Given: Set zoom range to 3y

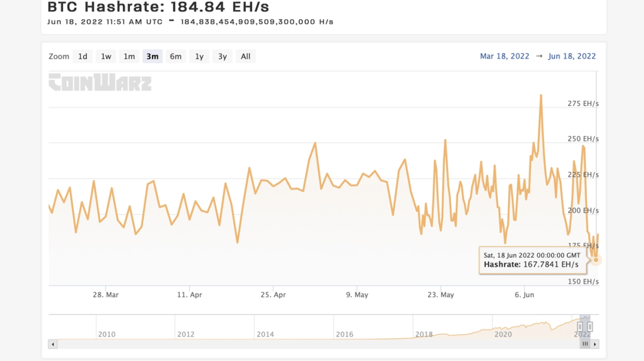Looking at the screenshot, I should coord(222,57).
